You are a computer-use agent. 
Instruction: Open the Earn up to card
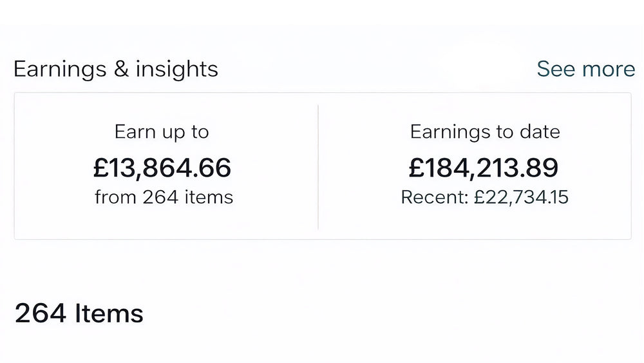166,166
